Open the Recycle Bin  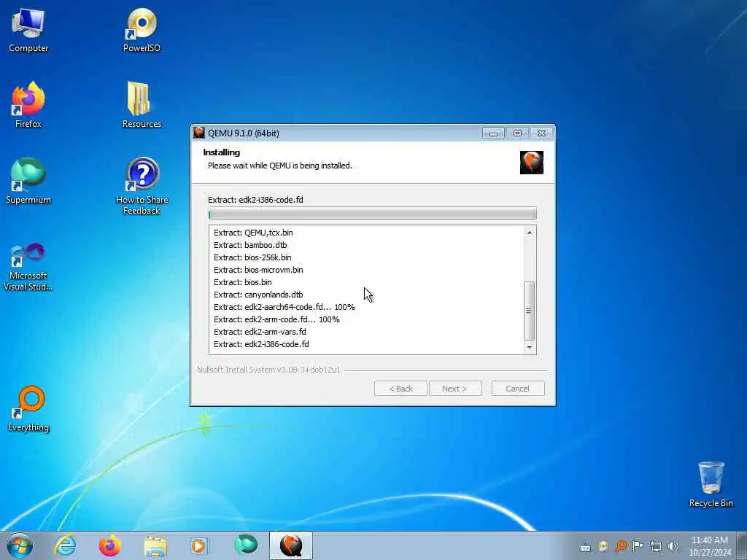tap(711, 484)
